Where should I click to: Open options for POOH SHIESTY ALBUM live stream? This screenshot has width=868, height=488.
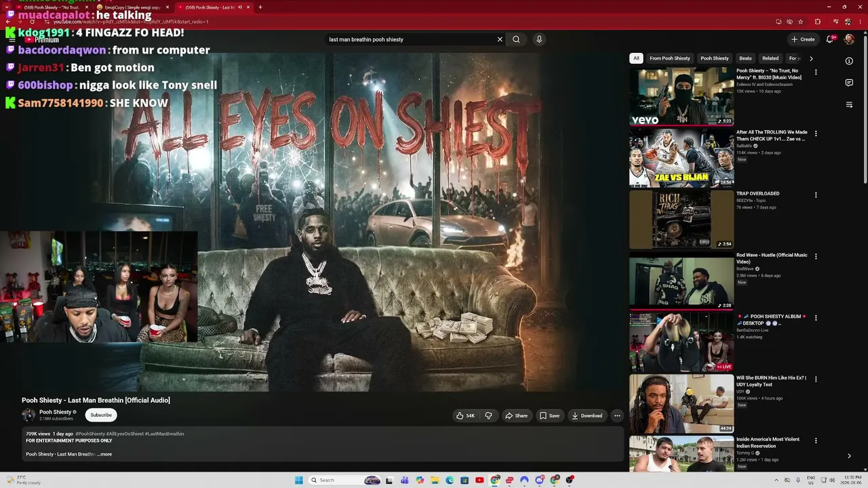click(816, 318)
